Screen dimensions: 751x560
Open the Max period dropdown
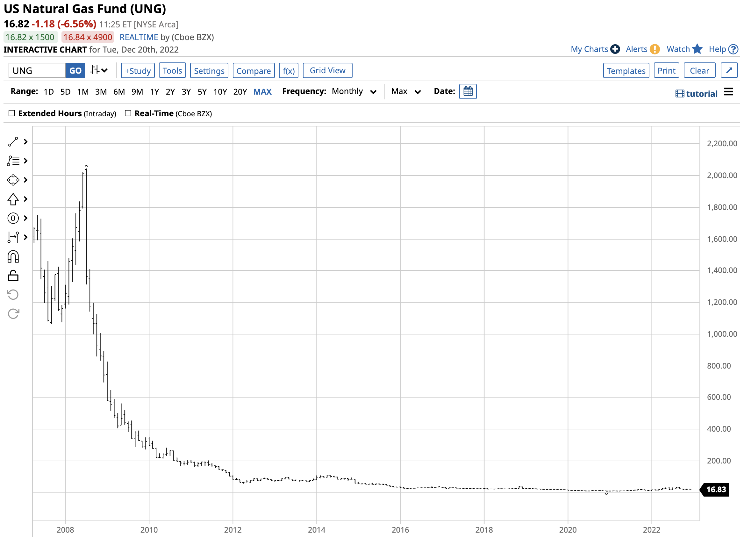click(406, 91)
